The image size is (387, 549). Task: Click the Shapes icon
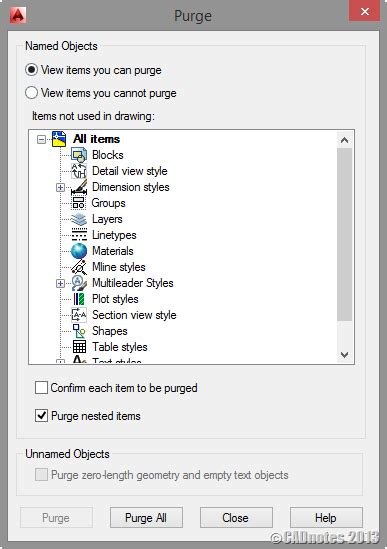pyautogui.click(x=79, y=331)
